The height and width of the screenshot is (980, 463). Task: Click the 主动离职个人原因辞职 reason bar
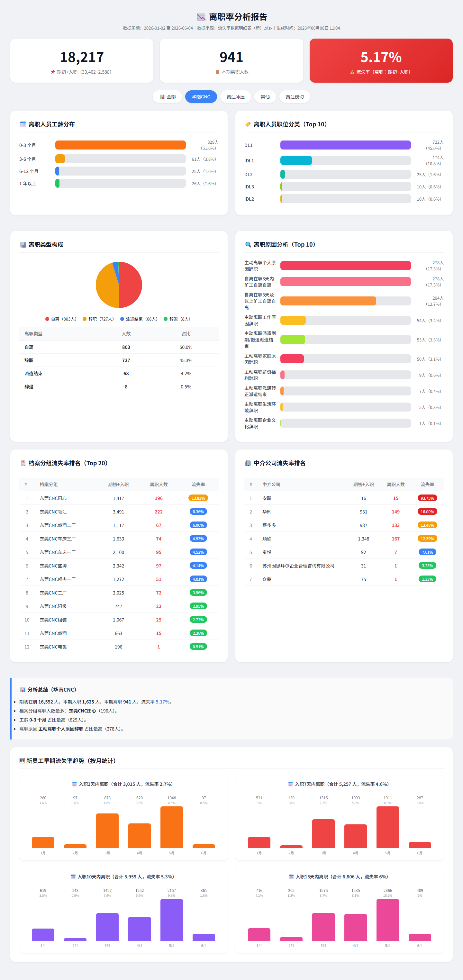tap(345, 266)
